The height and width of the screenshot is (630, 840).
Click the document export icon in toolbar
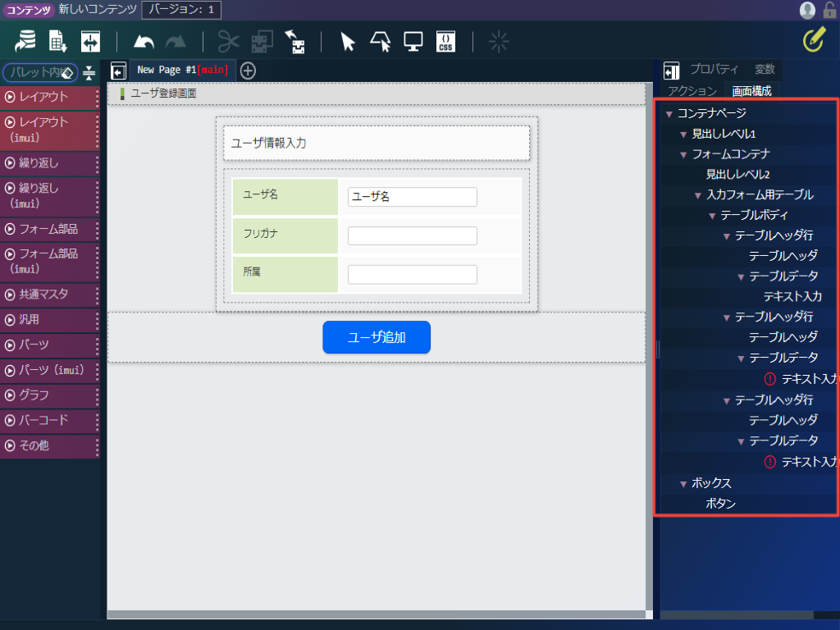click(x=57, y=41)
